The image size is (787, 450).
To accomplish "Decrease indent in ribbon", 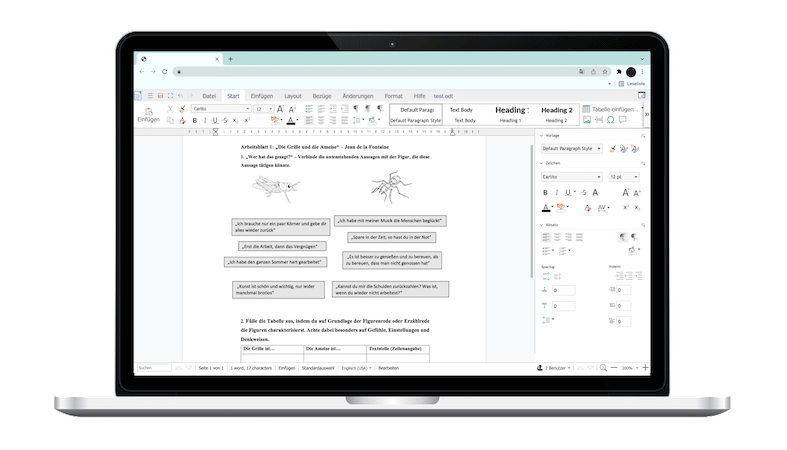I will 344,109.
